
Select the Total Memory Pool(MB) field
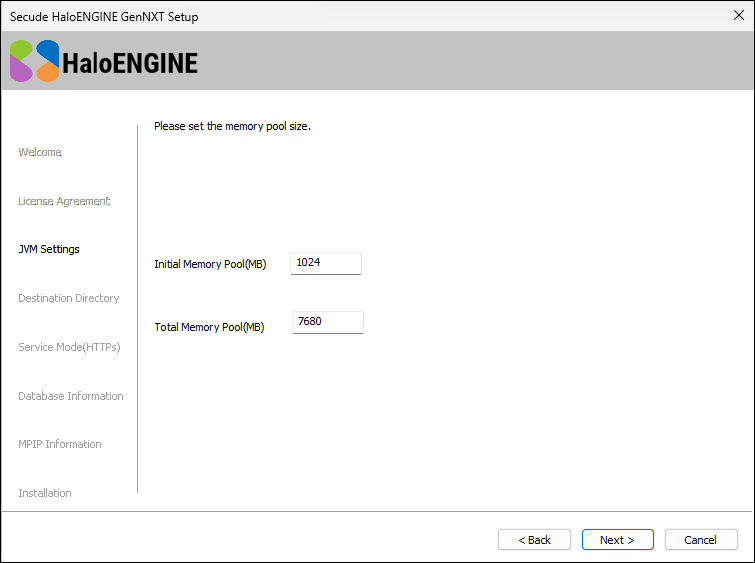(x=327, y=322)
